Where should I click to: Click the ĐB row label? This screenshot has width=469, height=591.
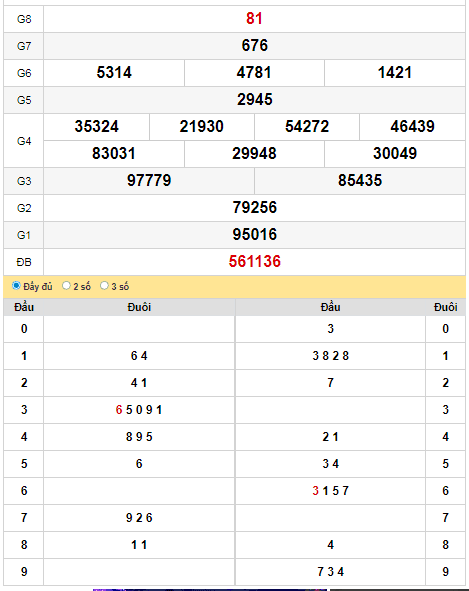(x=24, y=262)
